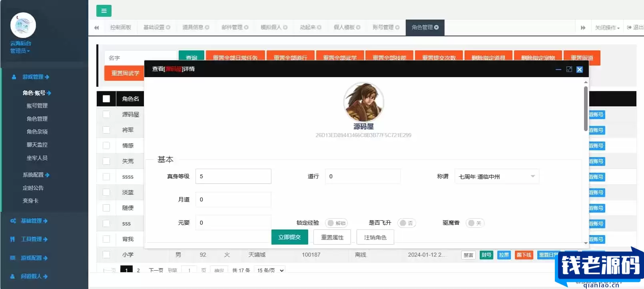Expand the 基础管理 sidebar section

[x=34, y=221]
